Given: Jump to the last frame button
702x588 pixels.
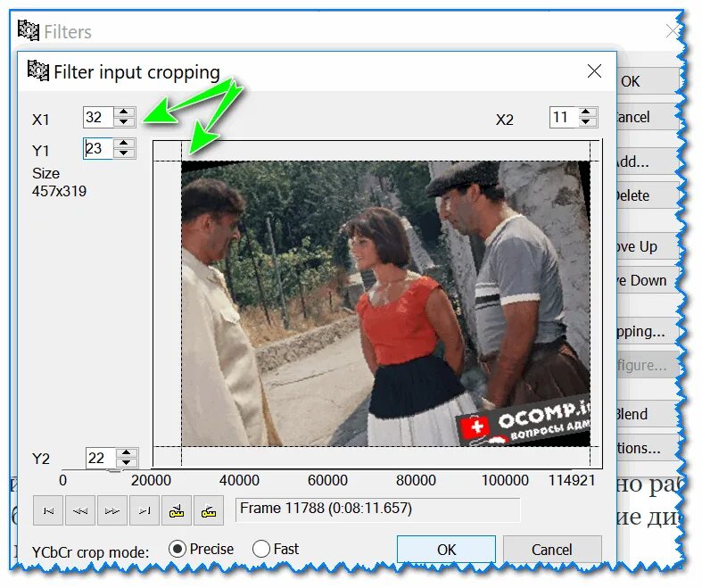Looking at the screenshot, I should click(x=145, y=510).
